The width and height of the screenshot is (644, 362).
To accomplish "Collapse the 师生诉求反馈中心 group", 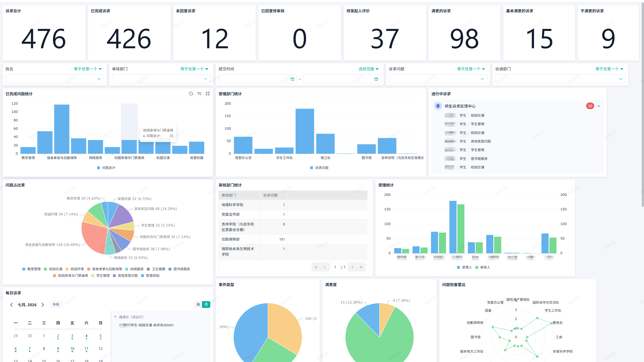I will (599, 106).
